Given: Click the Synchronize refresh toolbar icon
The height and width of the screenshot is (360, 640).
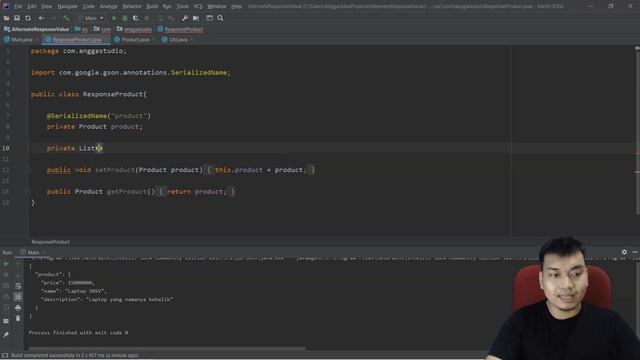Looking at the screenshot, I should [28, 18].
